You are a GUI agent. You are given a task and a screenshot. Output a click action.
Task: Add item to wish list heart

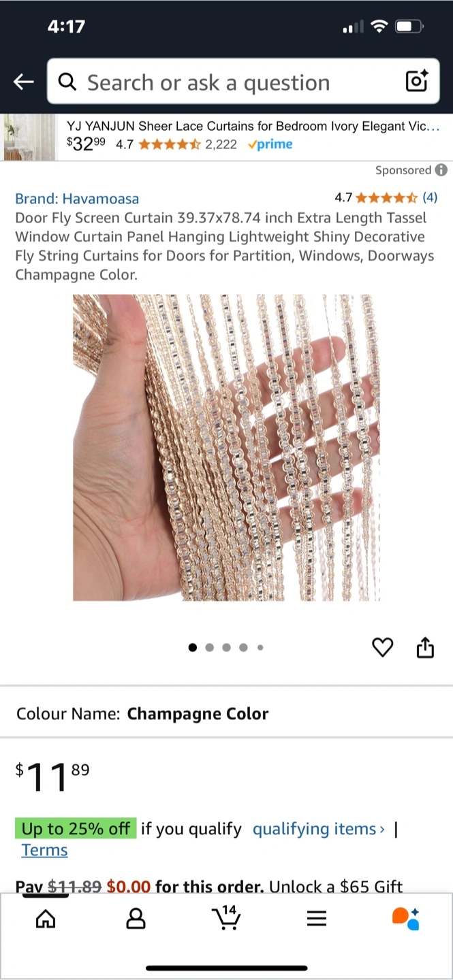click(x=383, y=647)
